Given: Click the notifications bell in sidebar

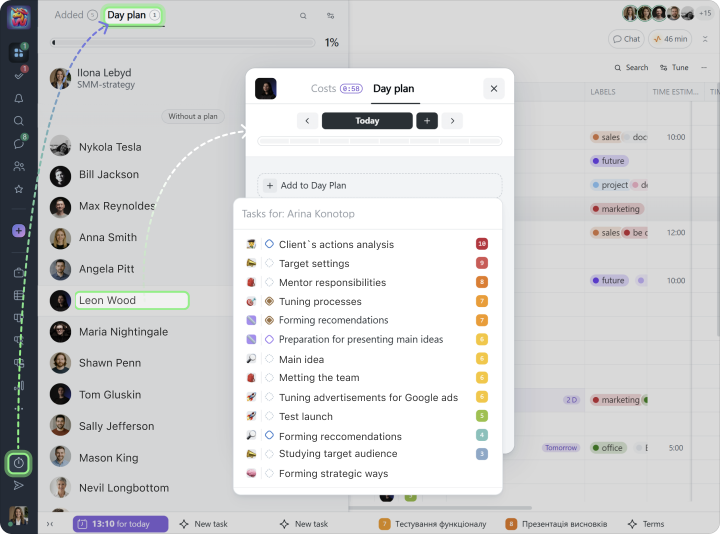Looking at the screenshot, I should click(18, 98).
